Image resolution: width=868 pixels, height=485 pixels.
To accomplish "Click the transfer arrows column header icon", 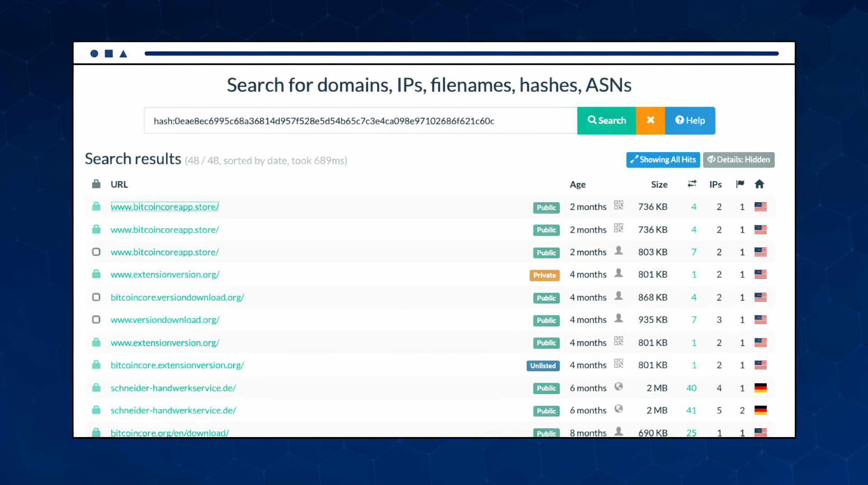I will [692, 184].
